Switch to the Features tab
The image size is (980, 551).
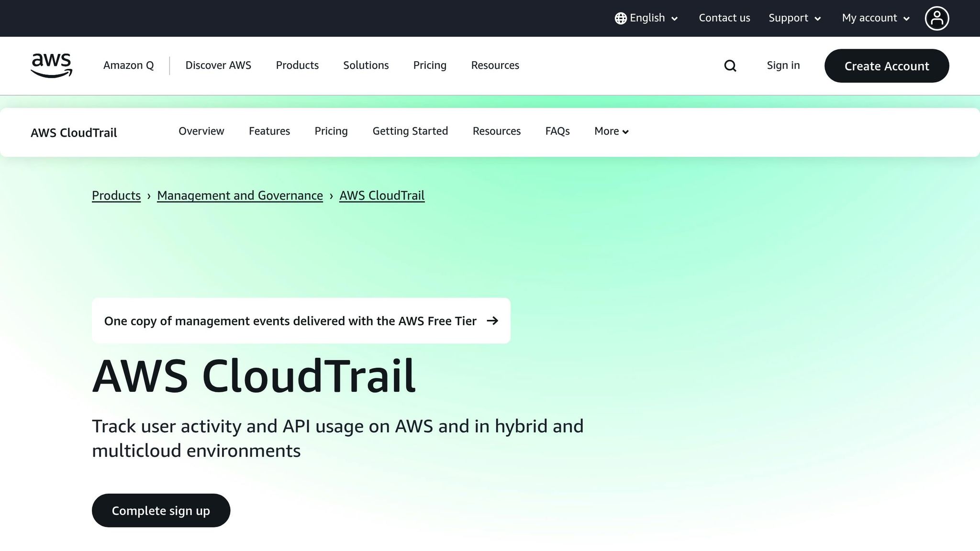269,131
